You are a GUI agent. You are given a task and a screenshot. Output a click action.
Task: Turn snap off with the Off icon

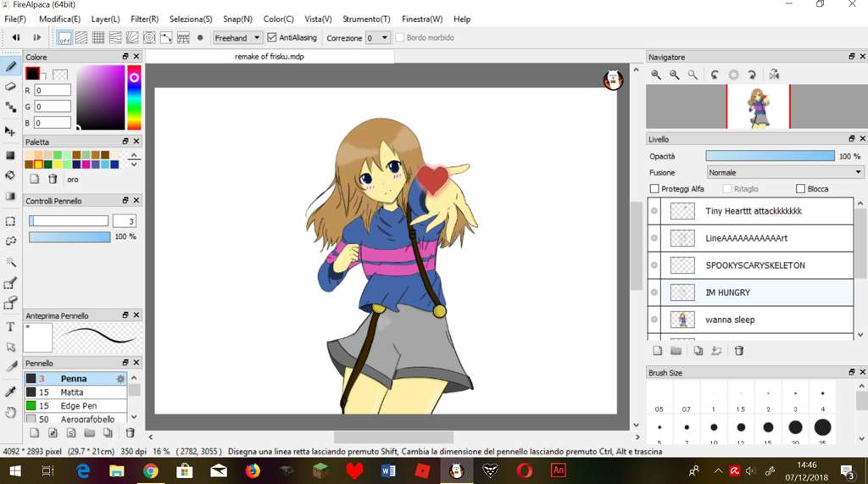(64, 37)
